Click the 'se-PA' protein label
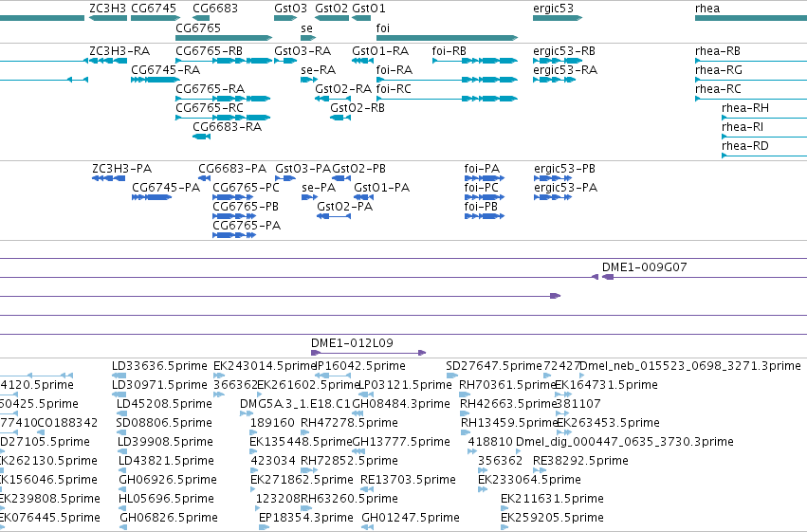This screenshot has width=807, height=532. (319, 188)
